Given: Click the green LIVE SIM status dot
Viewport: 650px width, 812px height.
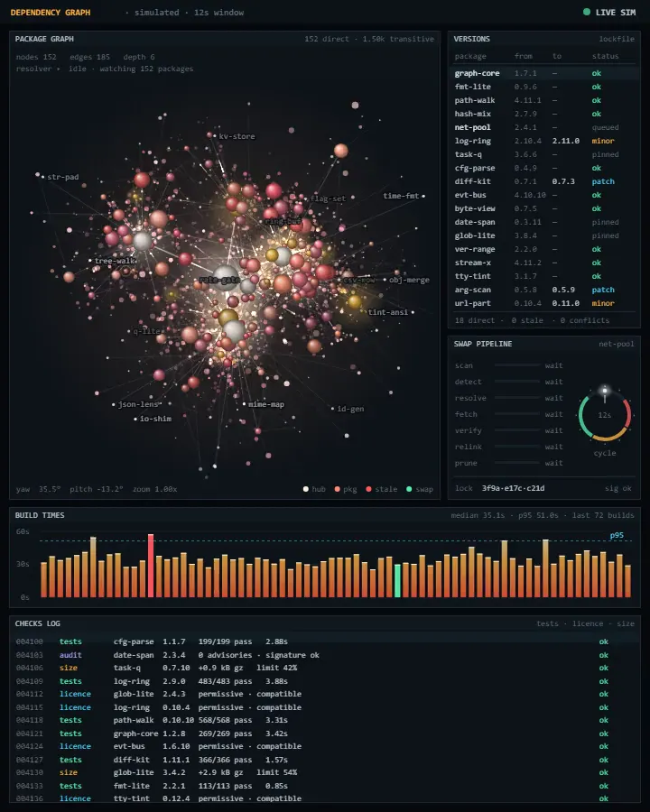Looking at the screenshot, I should (586, 12).
